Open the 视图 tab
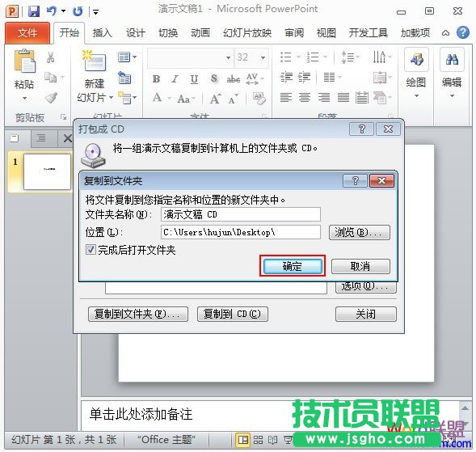The height and width of the screenshot is (452, 476). pyautogui.click(x=326, y=32)
